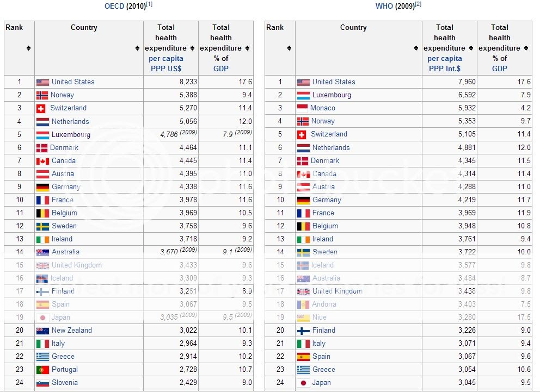Open the OECD link above left table
This screenshot has height=392, width=540.
point(114,6)
